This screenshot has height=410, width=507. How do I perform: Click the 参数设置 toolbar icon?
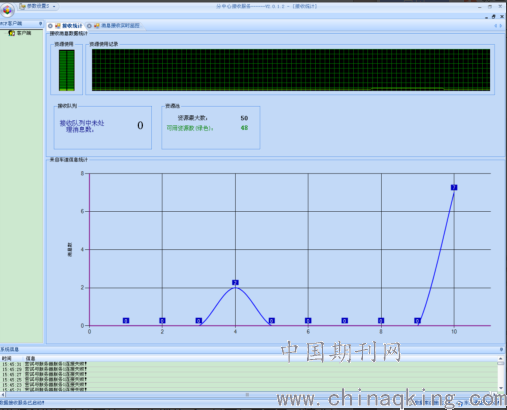pos(22,6)
